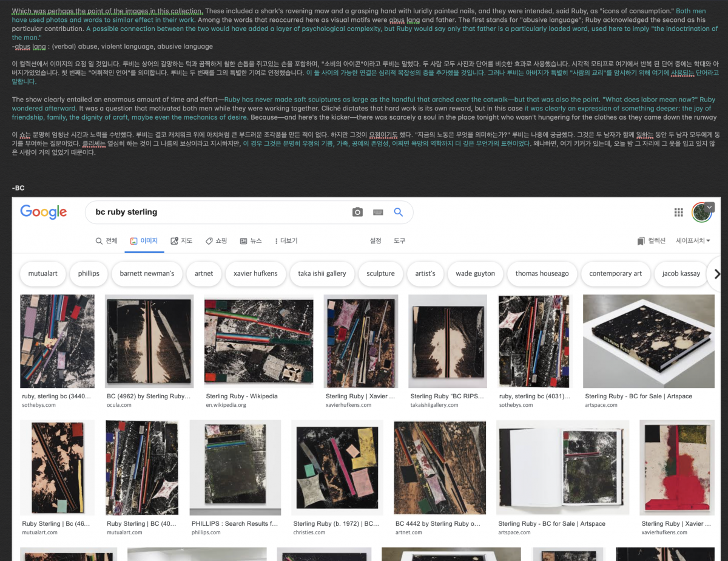Open the christies.com Sterling Ruby image
The image size is (728, 561).
pyautogui.click(x=337, y=467)
